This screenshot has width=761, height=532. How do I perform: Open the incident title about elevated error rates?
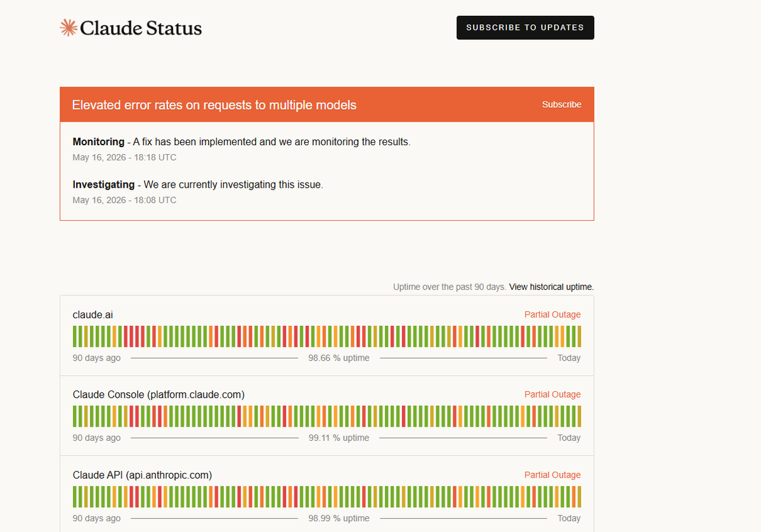214,105
